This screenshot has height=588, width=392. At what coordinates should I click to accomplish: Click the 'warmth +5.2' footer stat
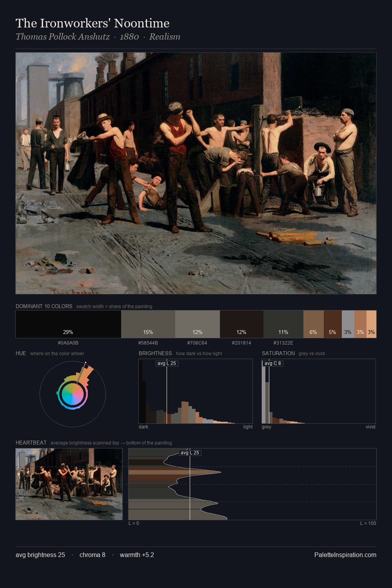coord(137,555)
